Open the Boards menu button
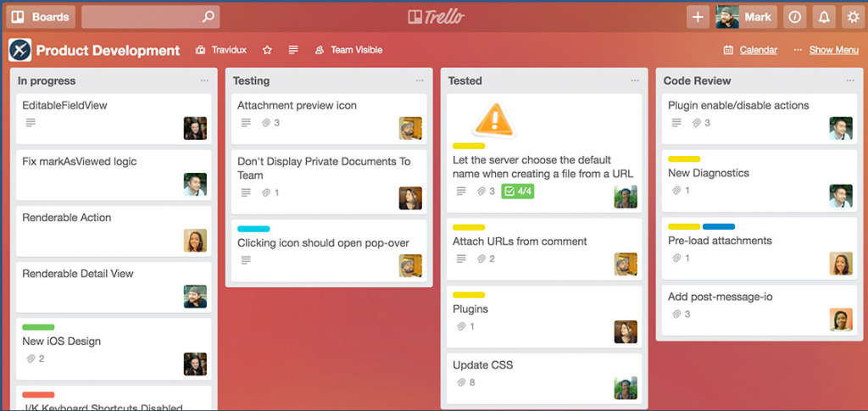Image resolution: width=868 pixels, height=411 pixels. tap(41, 17)
